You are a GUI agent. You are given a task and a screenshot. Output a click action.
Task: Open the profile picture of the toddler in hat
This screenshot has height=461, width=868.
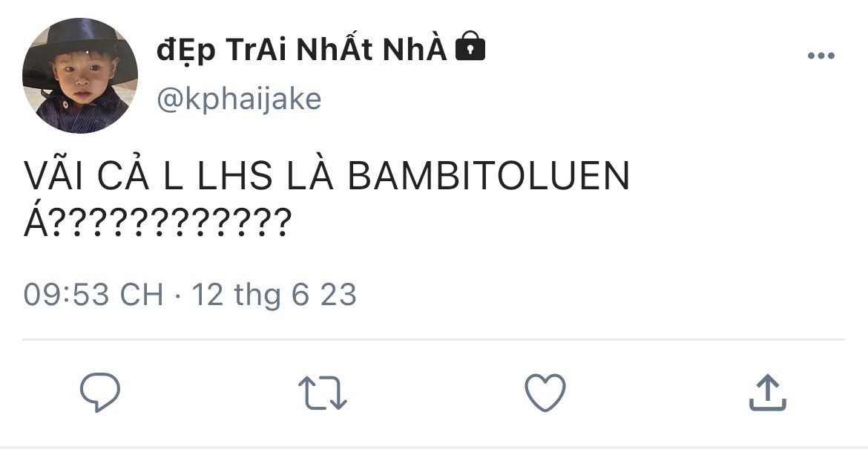click(x=79, y=76)
